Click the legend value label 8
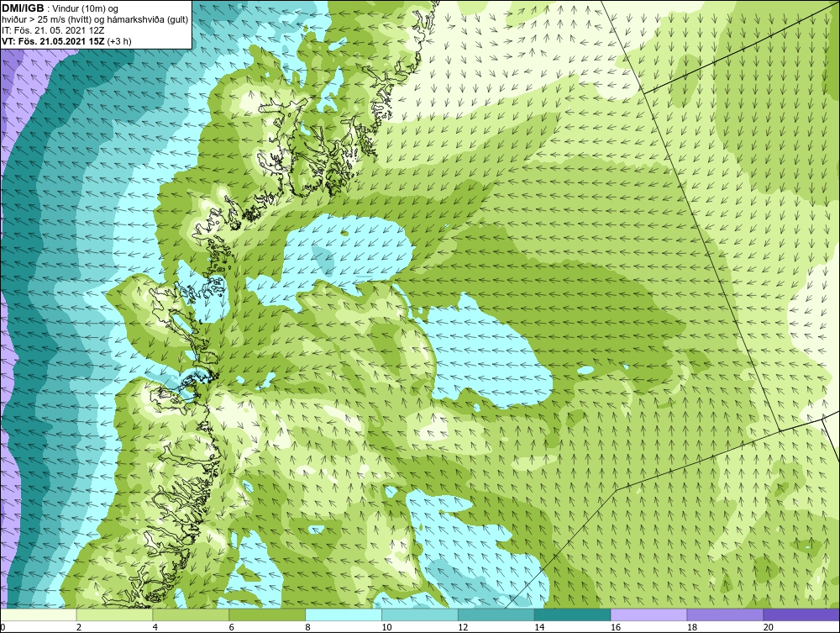 pos(307,627)
